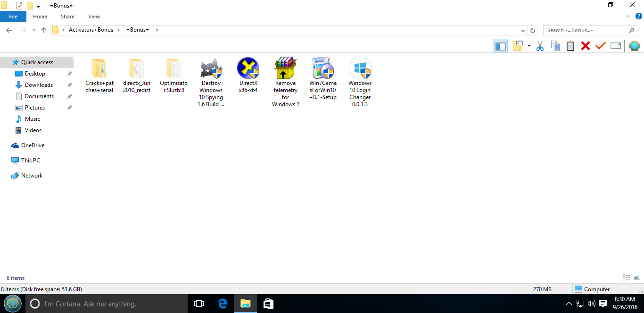Click the Rename label icon in toolbar
The height and width of the screenshot is (313, 644).
616,46
